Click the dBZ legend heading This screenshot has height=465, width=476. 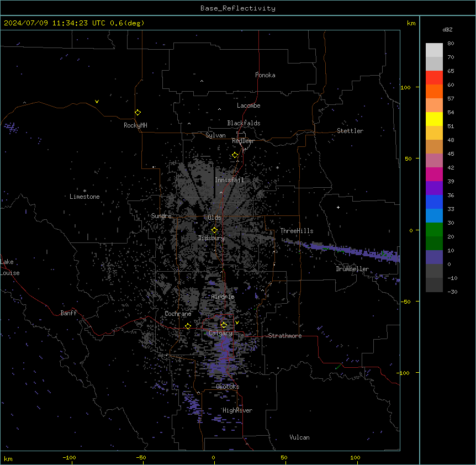pos(447,29)
